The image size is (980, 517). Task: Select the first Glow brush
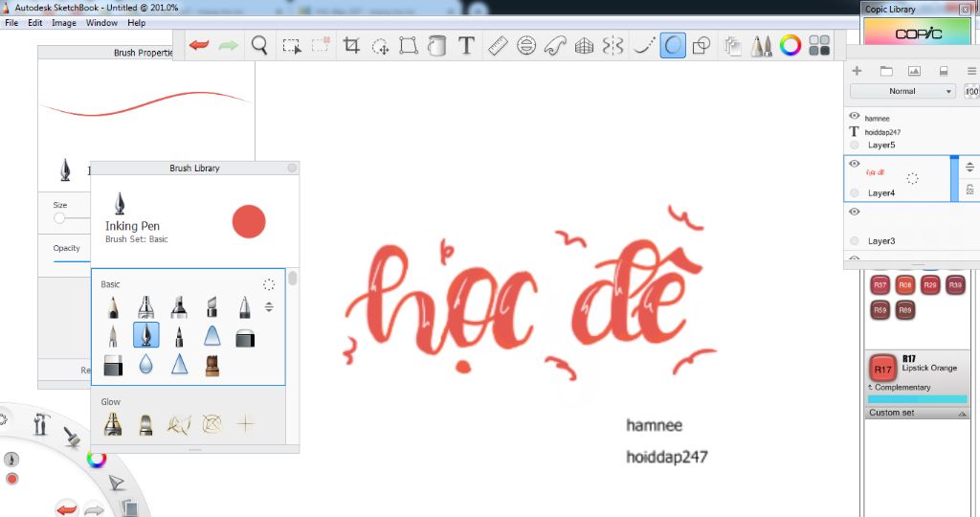tap(113, 424)
